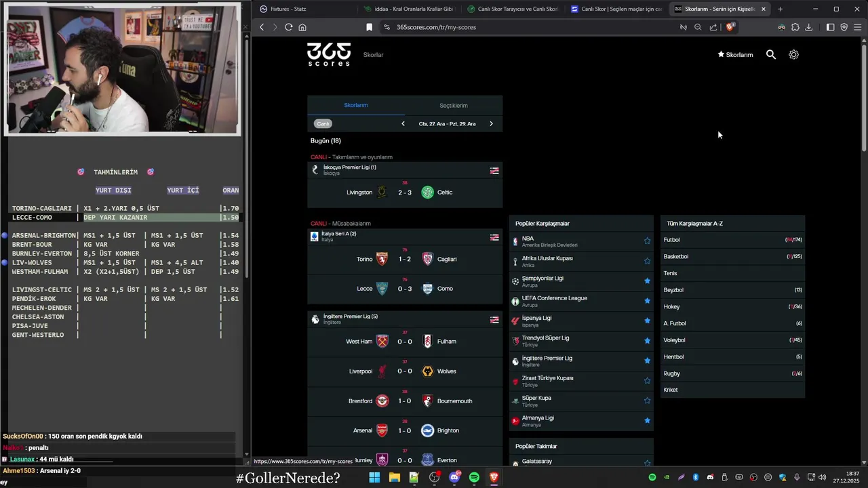Go back using browser back arrow
The image size is (868, 488).
click(262, 27)
